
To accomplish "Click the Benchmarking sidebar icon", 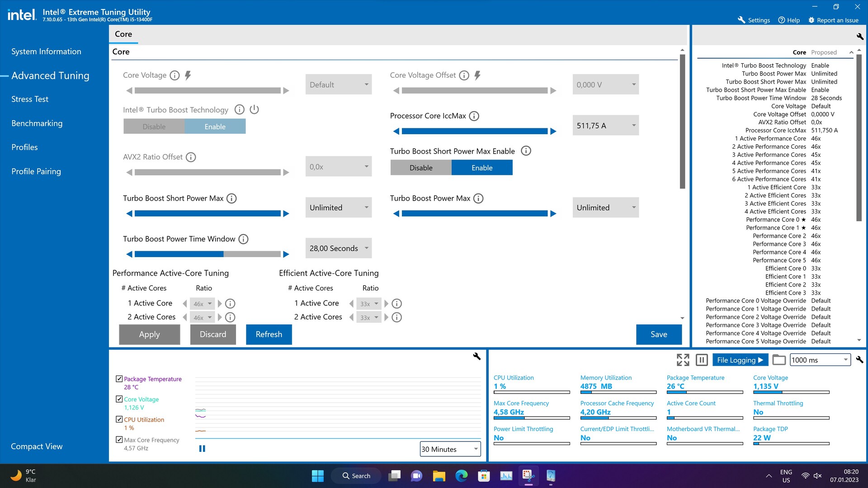I will point(36,123).
